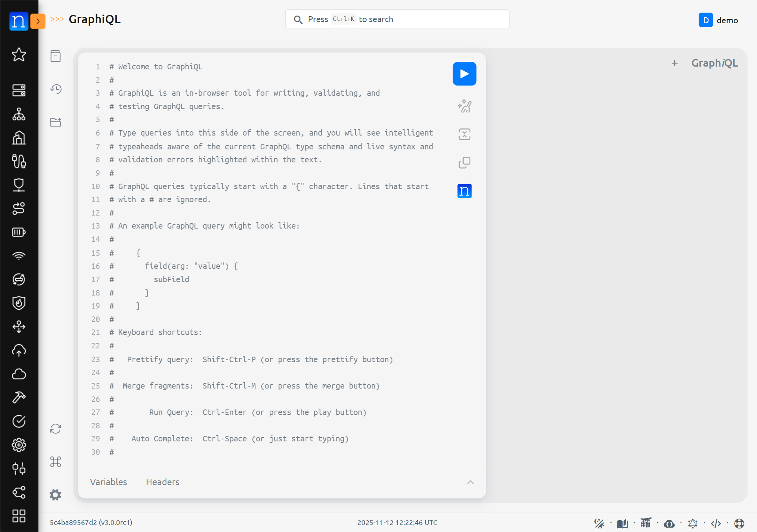Add a new GraphiQL tab

674,63
